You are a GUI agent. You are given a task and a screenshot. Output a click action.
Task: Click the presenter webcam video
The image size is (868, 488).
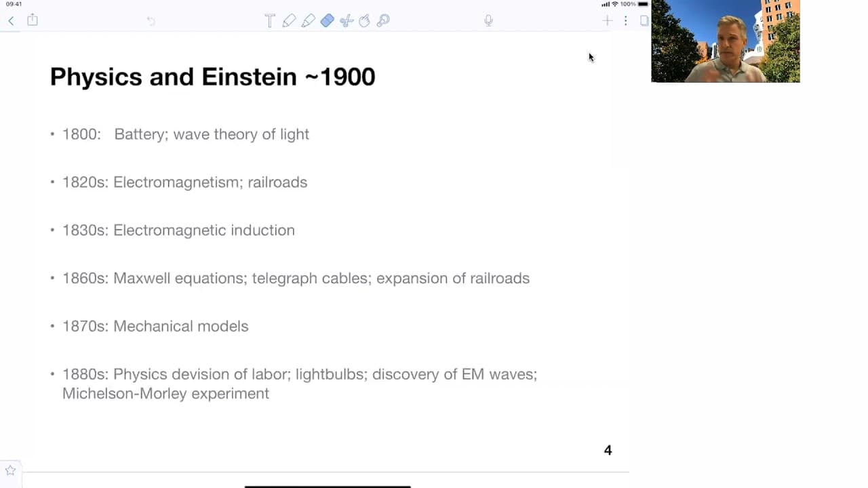click(x=726, y=41)
